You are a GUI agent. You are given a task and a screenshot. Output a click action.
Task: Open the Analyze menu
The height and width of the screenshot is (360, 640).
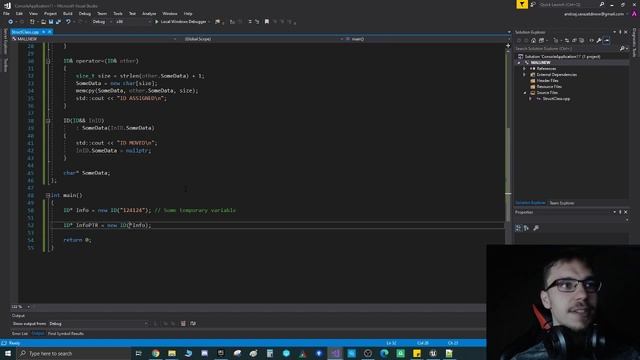click(x=149, y=13)
